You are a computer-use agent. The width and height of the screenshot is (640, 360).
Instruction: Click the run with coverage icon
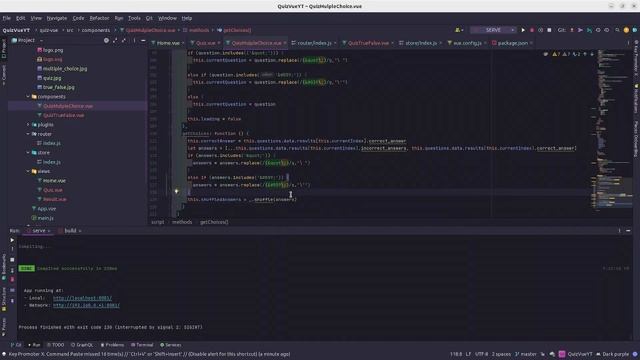(540, 30)
